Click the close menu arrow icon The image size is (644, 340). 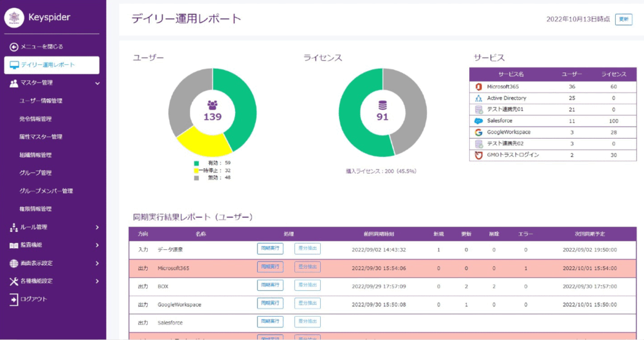coord(14,47)
